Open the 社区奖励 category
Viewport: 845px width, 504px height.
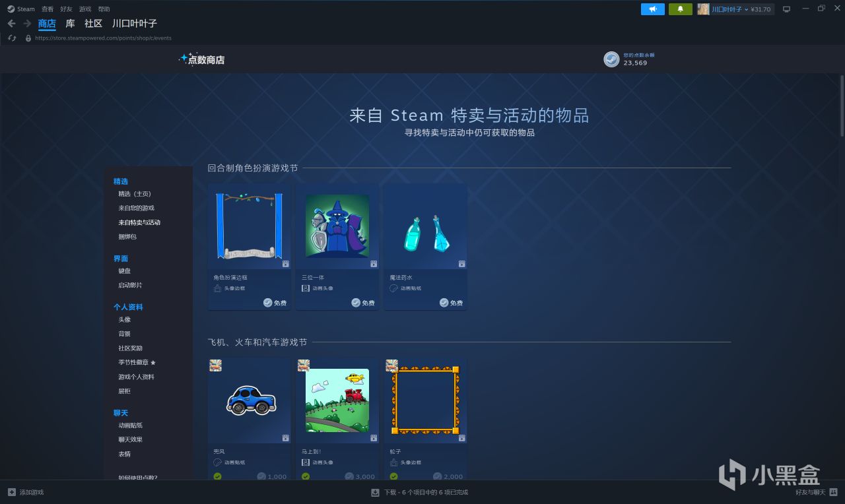click(131, 348)
